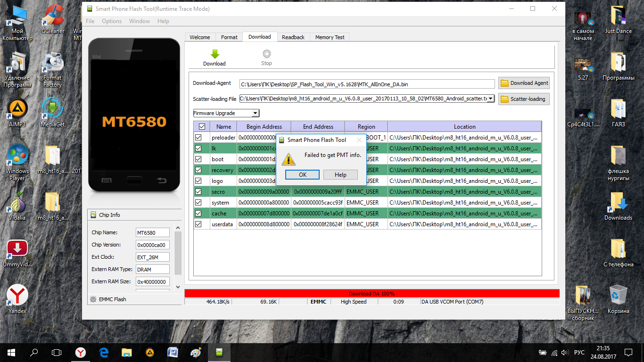
Task: Open the Firmware Upgrade mode dropdown
Action: pos(226,113)
